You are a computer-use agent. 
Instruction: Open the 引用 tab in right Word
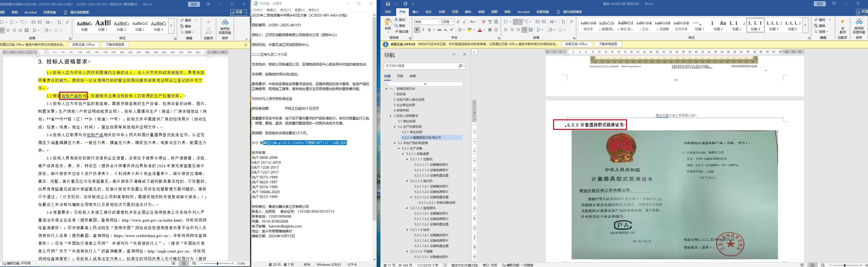(455, 12)
